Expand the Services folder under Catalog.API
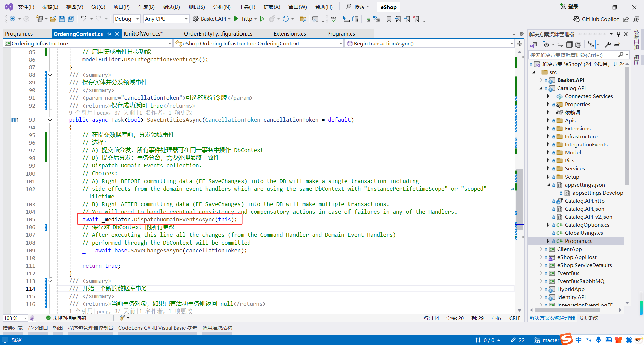The image size is (644, 345). pyautogui.click(x=548, y=168)
